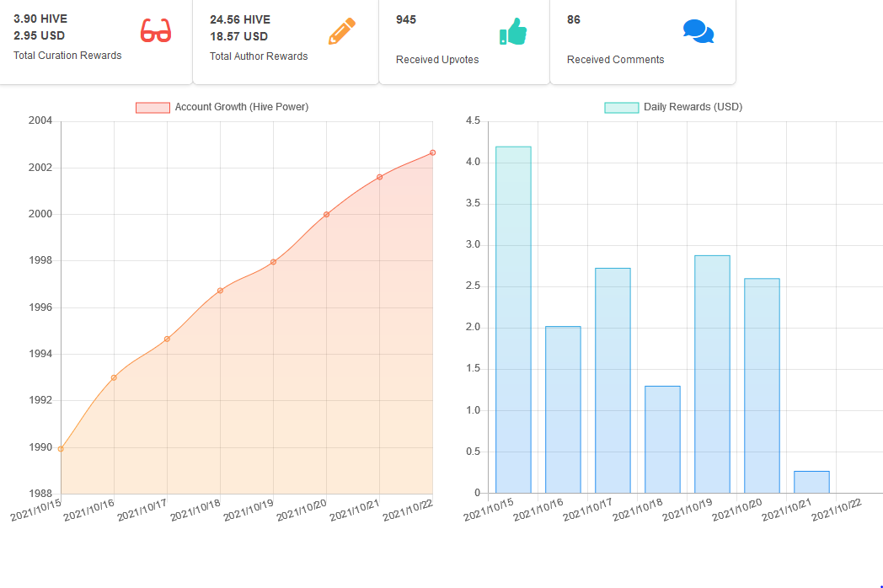Toggle Daily Rewards (USD) legend swatch

point(622,108)
